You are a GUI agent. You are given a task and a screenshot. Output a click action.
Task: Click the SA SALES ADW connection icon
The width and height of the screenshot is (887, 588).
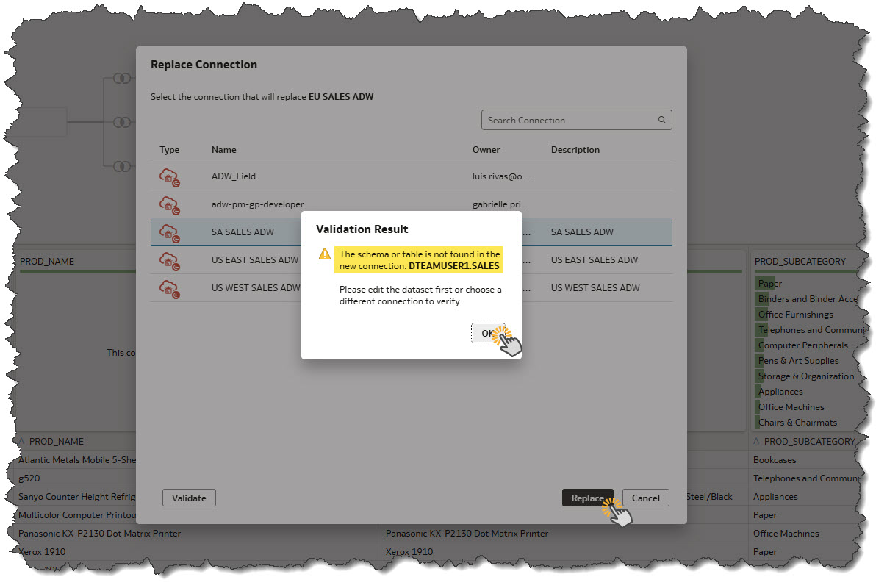click(x=170, y=232)
